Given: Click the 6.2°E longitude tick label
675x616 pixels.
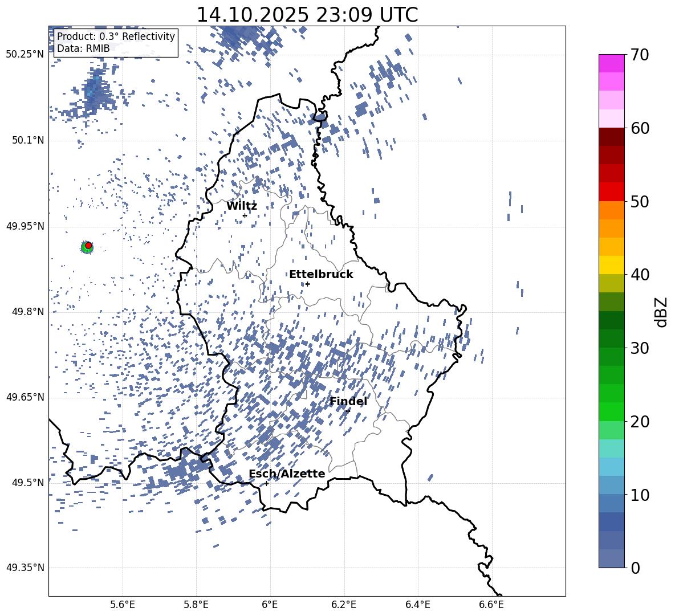Looking at the screenshot, I should click(x=344, y=605).
